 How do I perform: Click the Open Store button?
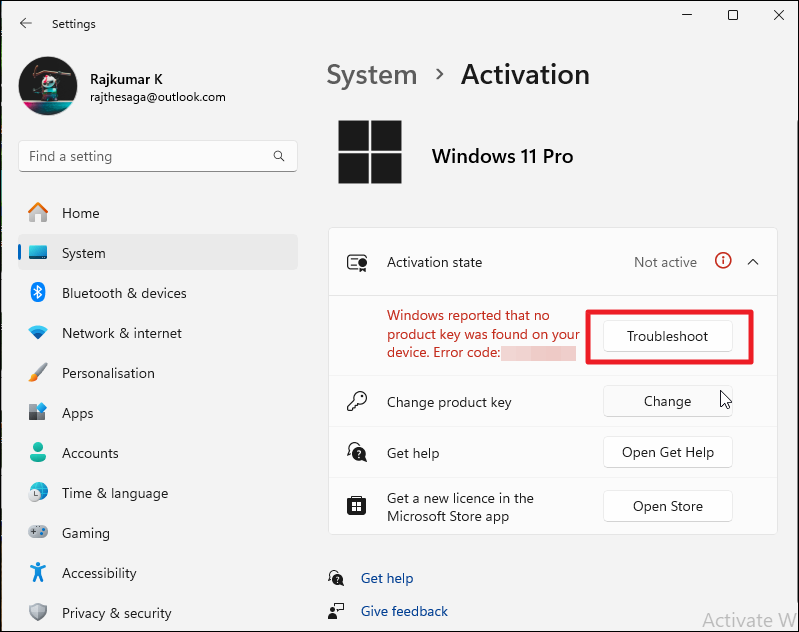(668, 506)
